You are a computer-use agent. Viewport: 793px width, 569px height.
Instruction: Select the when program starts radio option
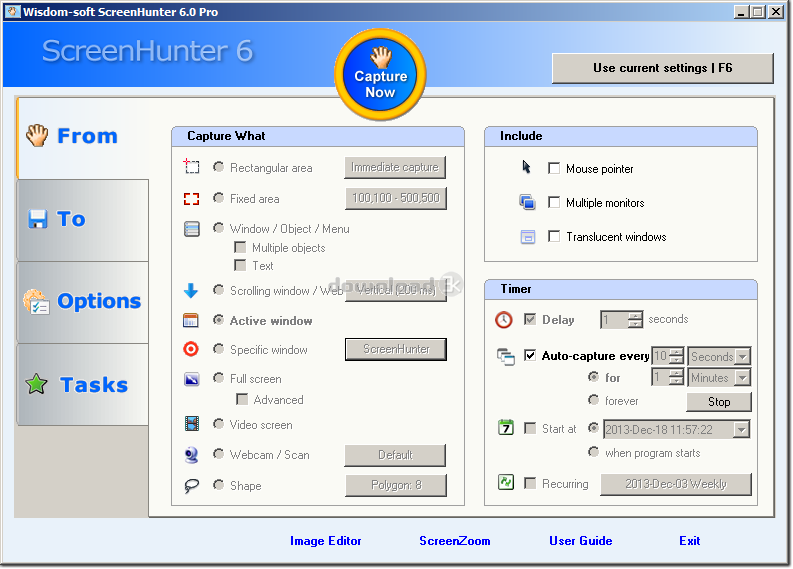593,451
